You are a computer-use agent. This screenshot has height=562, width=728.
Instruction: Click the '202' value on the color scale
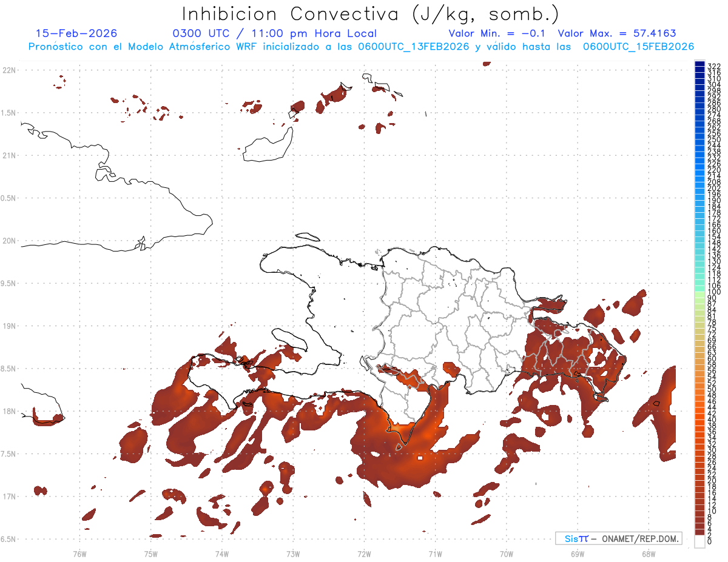coord(713,188)
